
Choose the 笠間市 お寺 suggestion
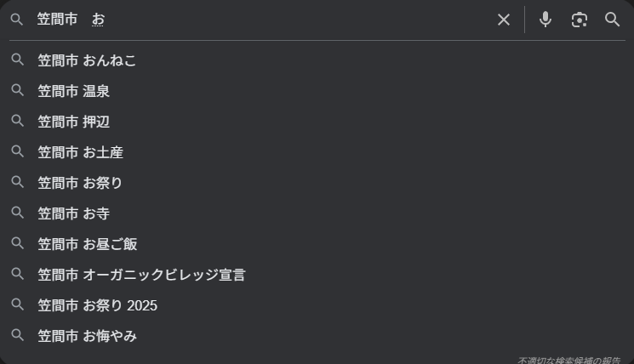click(x=74, y=213)
